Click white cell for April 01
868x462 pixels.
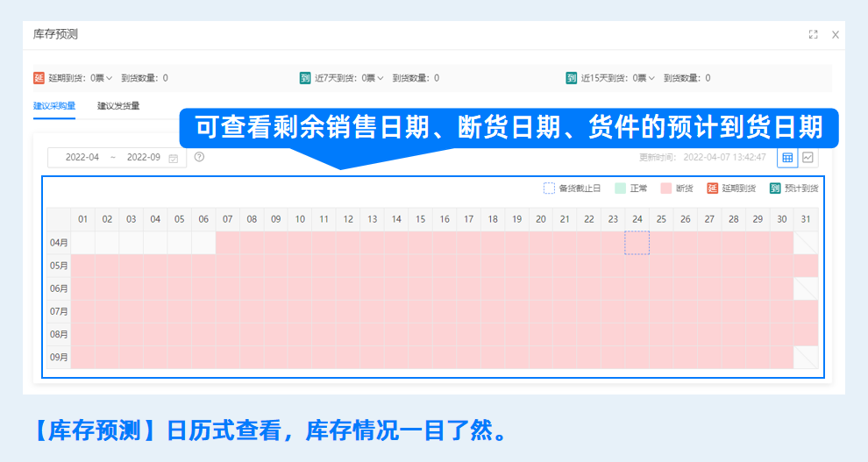[83, 242]
